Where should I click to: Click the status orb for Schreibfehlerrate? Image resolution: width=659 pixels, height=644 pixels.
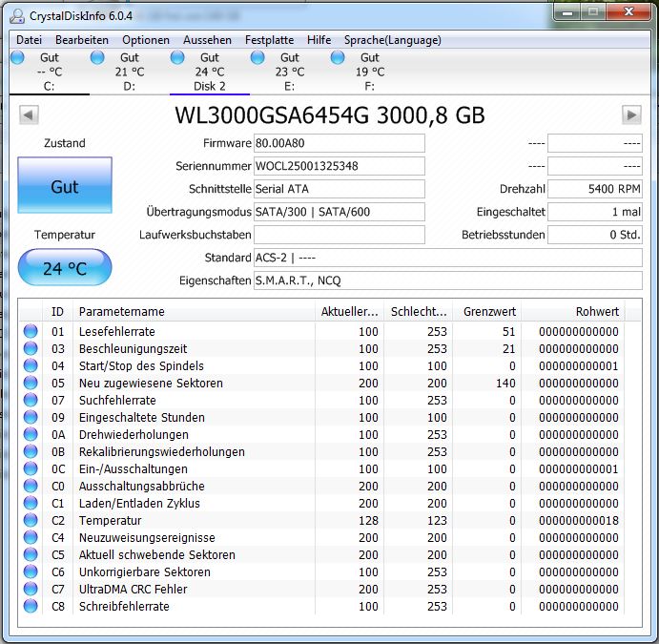[x=31, y=606]
